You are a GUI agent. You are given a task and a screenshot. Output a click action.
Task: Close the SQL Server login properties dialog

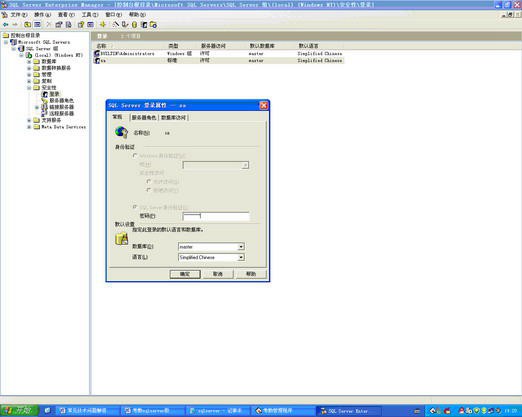pos(264,106)
